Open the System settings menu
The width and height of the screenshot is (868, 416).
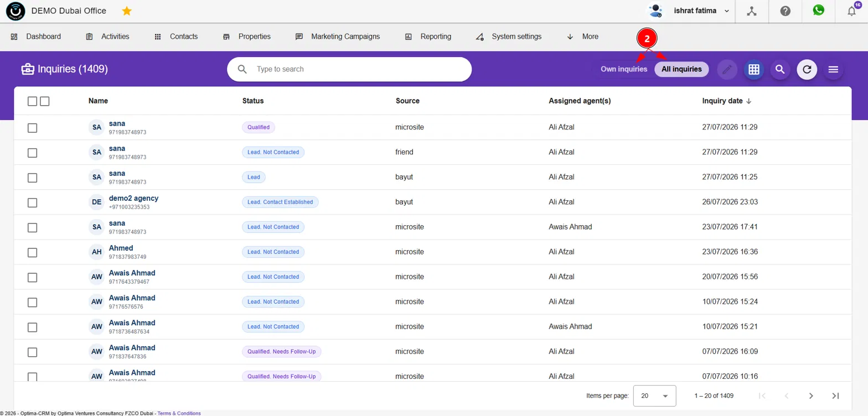click(509, 37)
